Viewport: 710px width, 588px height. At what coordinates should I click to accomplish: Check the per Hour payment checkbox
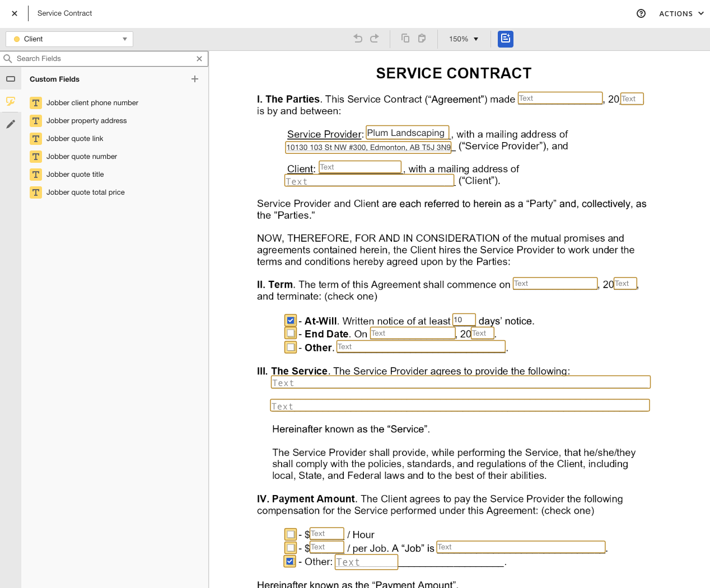[290, 534]
